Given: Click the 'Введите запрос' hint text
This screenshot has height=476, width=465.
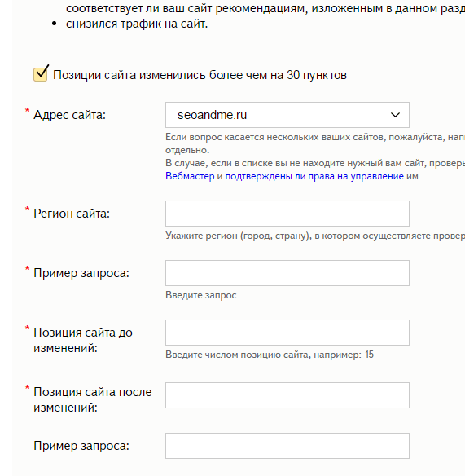Looking at the screenshot, I should (201, 295).
